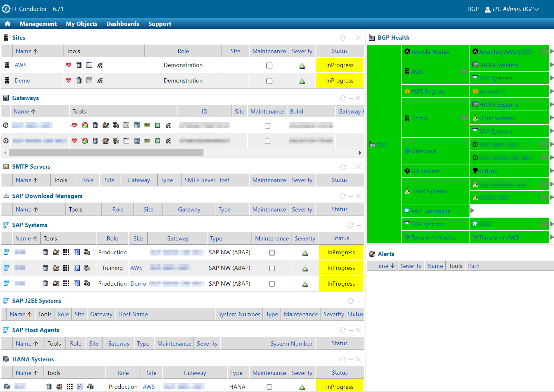Viewport: 554px width, 392px height.
Task: Toggle Maintenance checkbox for AWS site
Action: (x=269, y=65)
